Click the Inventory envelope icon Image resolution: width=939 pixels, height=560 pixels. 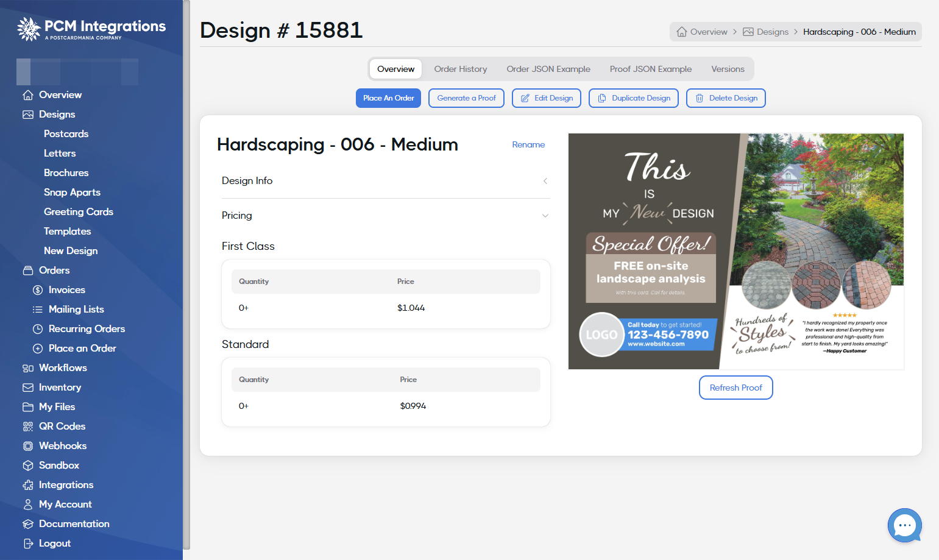[28, 388]
